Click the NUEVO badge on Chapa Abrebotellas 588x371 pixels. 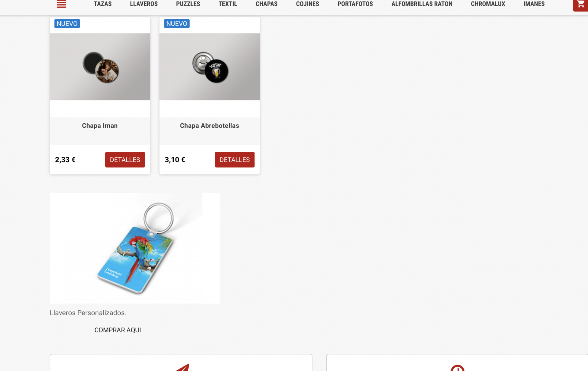[177, 24]
